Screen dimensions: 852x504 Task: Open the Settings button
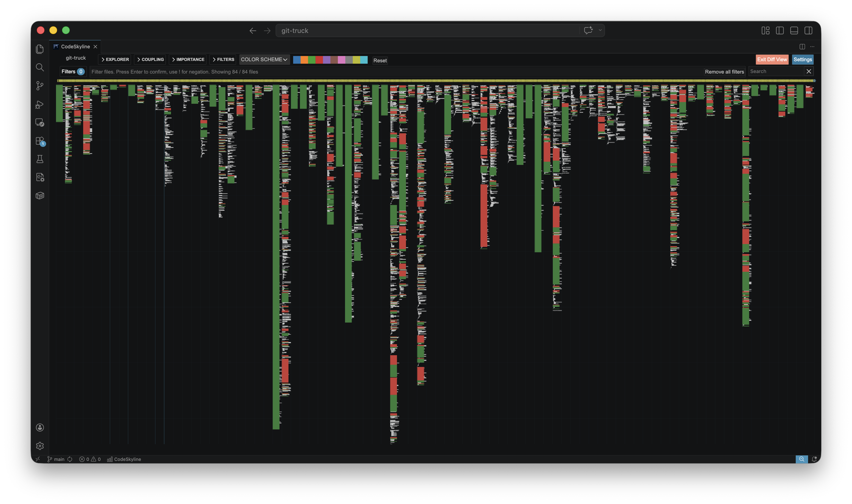click(803, 60)
